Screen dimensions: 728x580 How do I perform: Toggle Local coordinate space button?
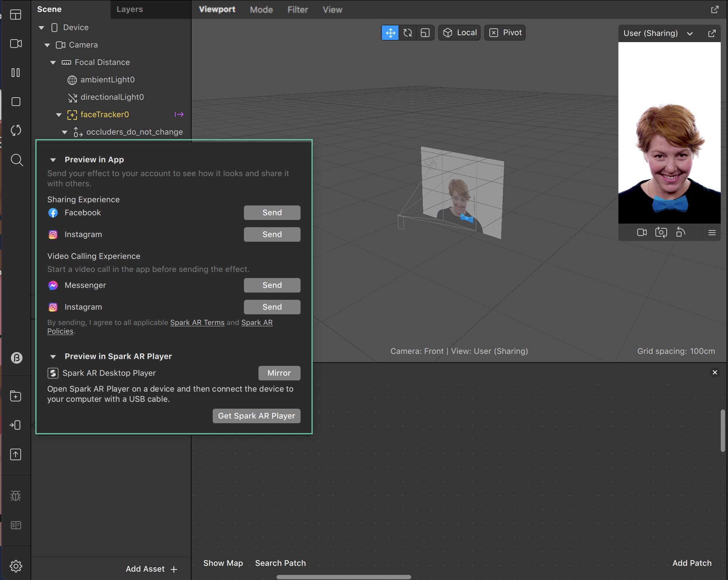[x=459, y=33]
